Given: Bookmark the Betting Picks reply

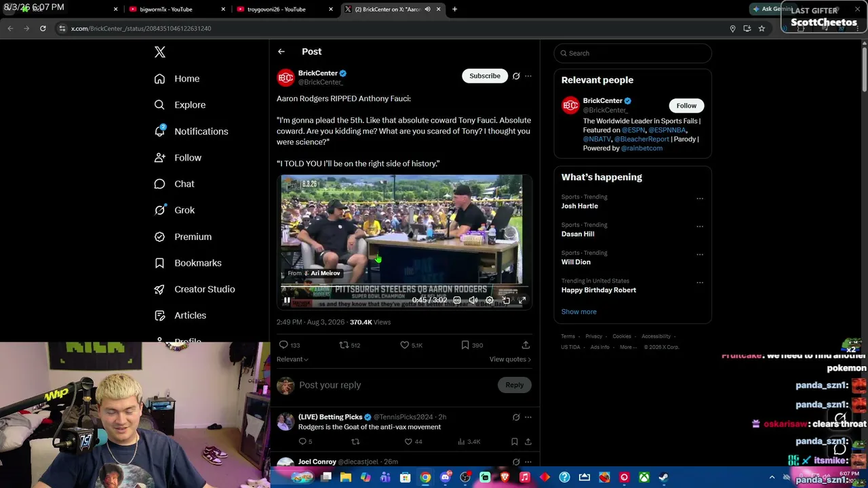Looking at the screenshot, I should point(515,442).
